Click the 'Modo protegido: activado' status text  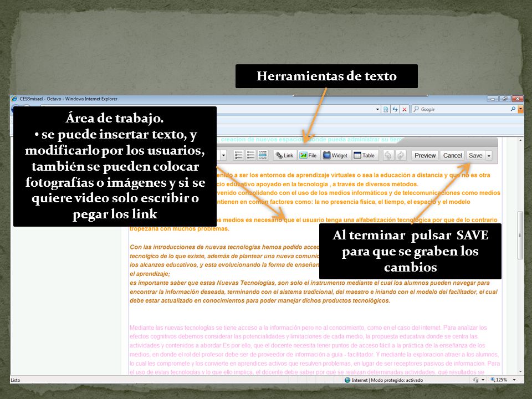click(x=397, y=380)
